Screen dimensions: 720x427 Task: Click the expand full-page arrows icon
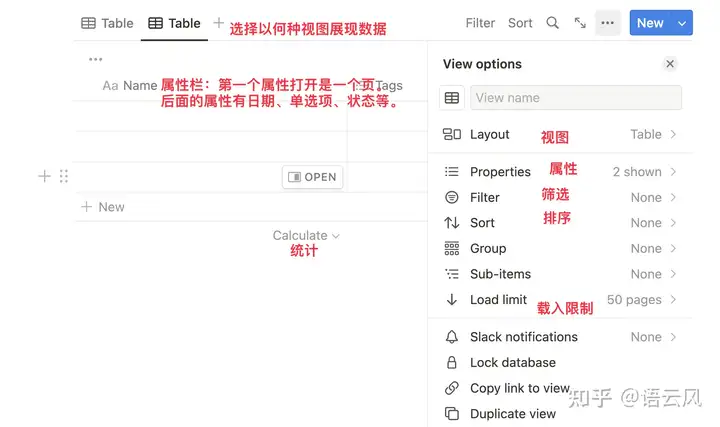580,23
